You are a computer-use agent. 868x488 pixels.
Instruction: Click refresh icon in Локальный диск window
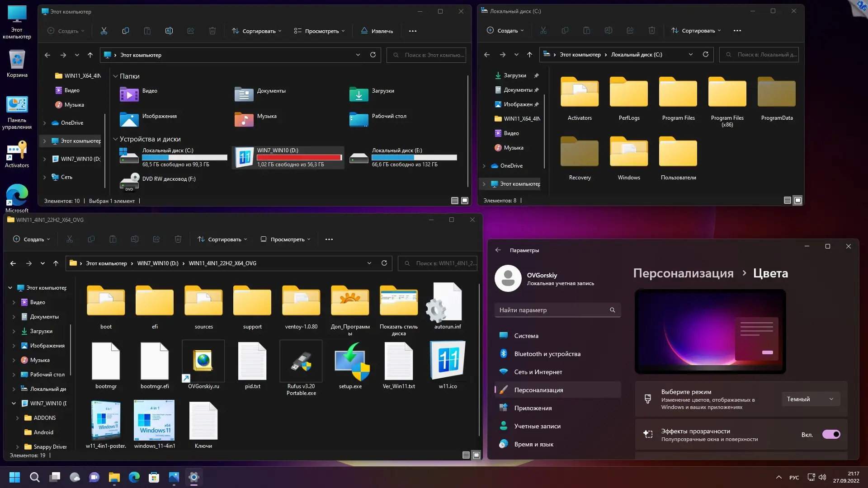coord(705,55)
